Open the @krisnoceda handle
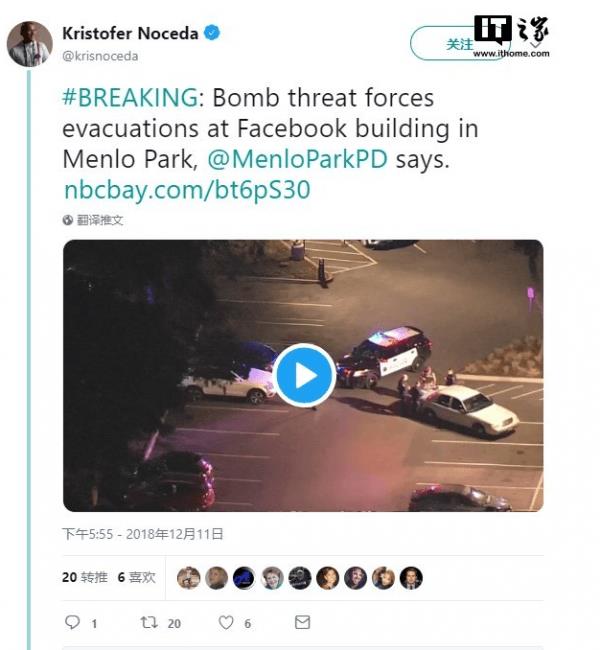Viewport: 600px width, 650px height. [100, 56]
